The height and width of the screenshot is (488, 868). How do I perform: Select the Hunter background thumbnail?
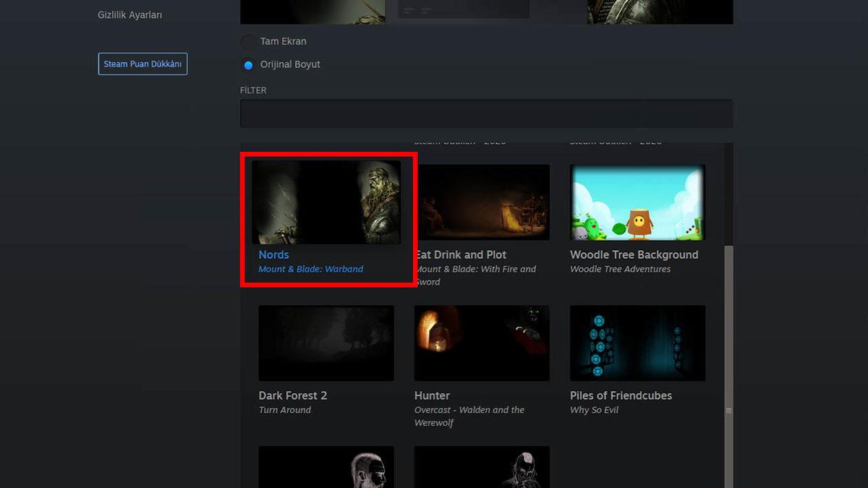pos(482,343)
